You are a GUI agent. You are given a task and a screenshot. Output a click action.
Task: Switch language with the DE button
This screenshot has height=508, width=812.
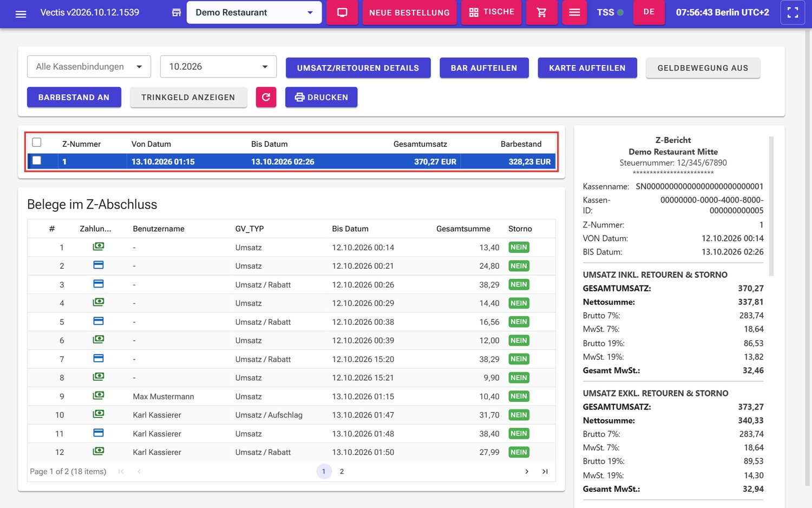click(649, 12)
